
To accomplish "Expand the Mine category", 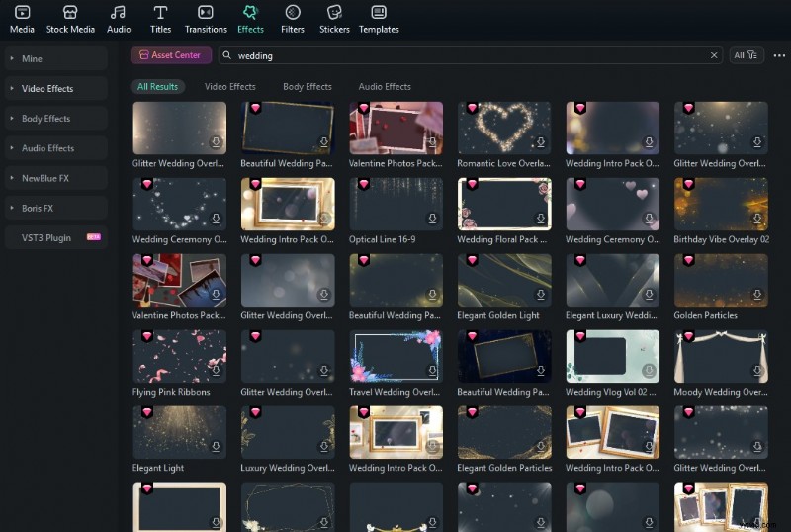I will 56,59.
